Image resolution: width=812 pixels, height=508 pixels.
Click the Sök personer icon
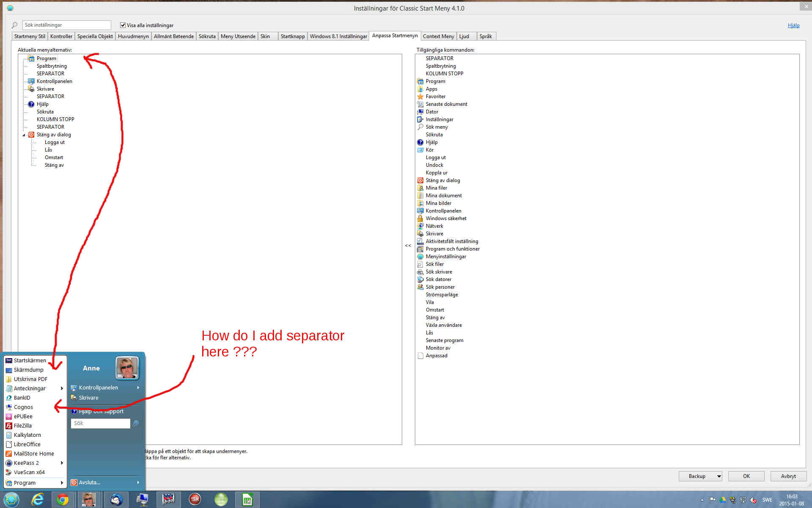click(x=420, y=287)
